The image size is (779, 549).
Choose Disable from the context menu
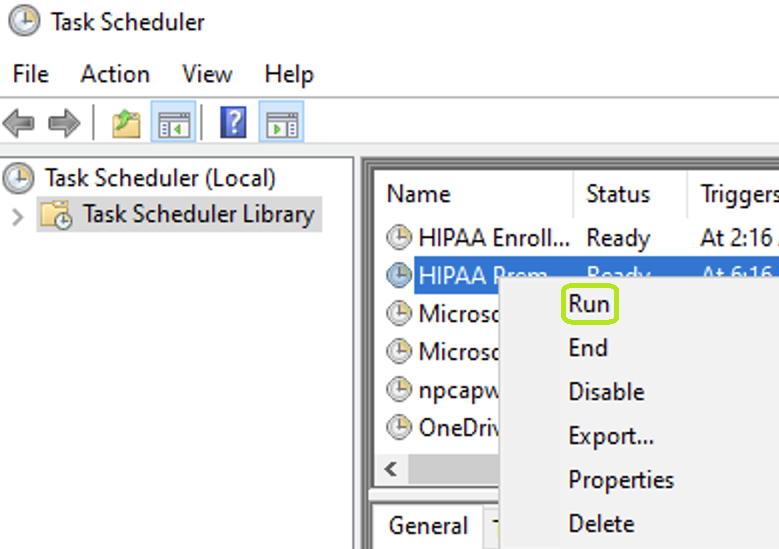607,392
